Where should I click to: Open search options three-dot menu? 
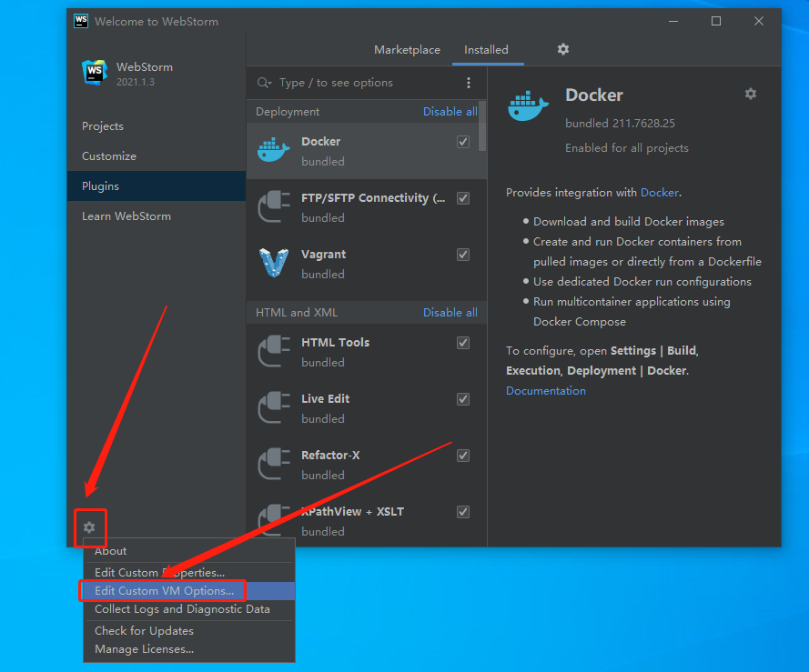pos(469,83)
